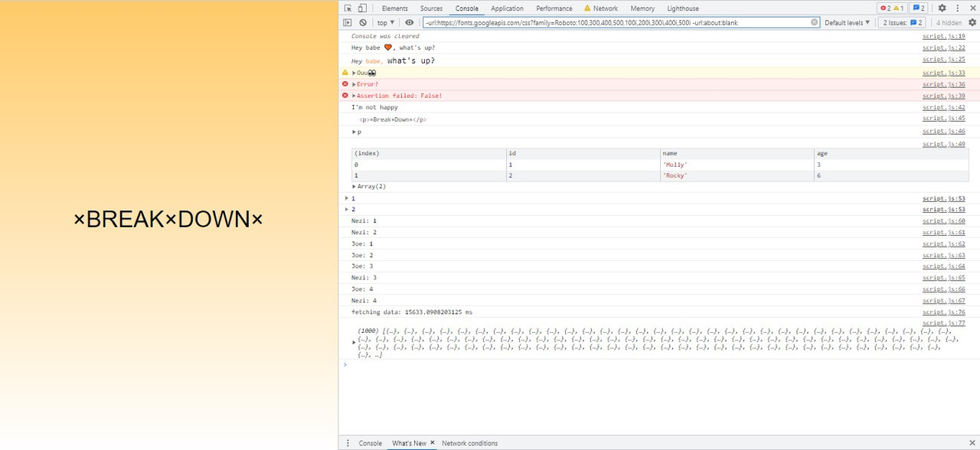Expand the Assertion failed message
The width and height of the screenshot is (980, 450).
[354, 96]
